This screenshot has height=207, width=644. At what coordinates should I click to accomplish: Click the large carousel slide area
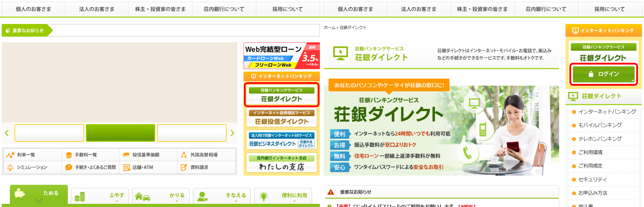tap(119, 82)
